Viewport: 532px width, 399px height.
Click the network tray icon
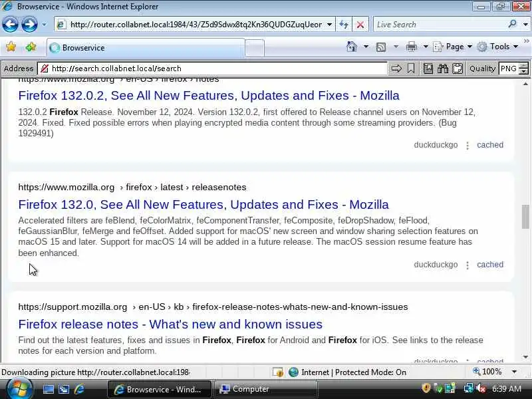pyautogui.click(x=469, y=388)
